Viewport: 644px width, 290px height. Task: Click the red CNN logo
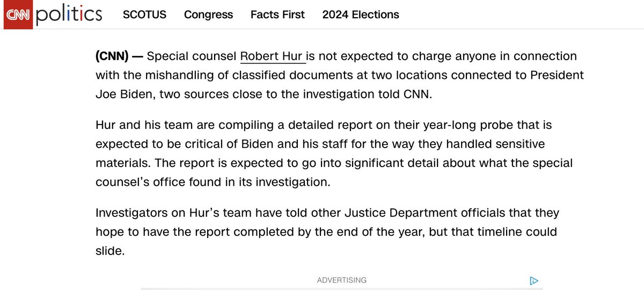click(x=19, y=15)
